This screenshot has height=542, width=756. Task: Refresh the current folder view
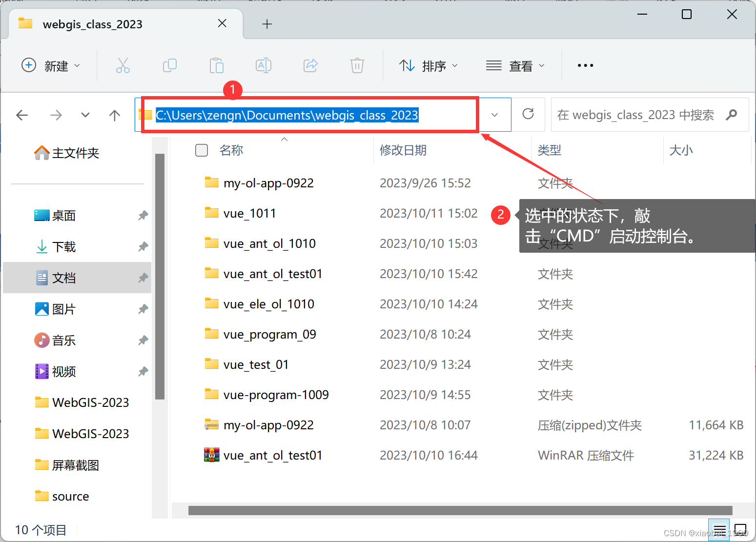[528, 114]
